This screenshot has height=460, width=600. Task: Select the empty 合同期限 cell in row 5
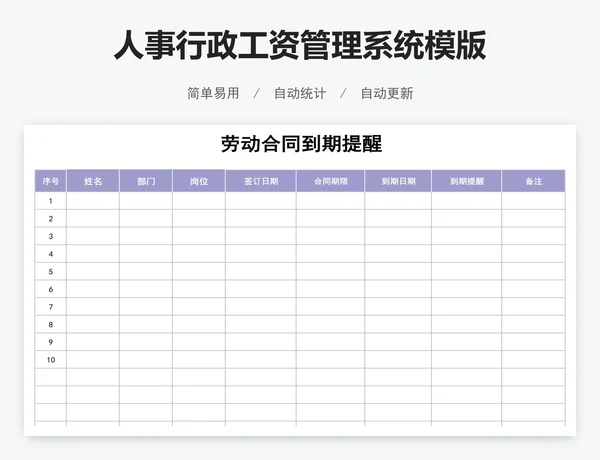click(x=331, y=271)
